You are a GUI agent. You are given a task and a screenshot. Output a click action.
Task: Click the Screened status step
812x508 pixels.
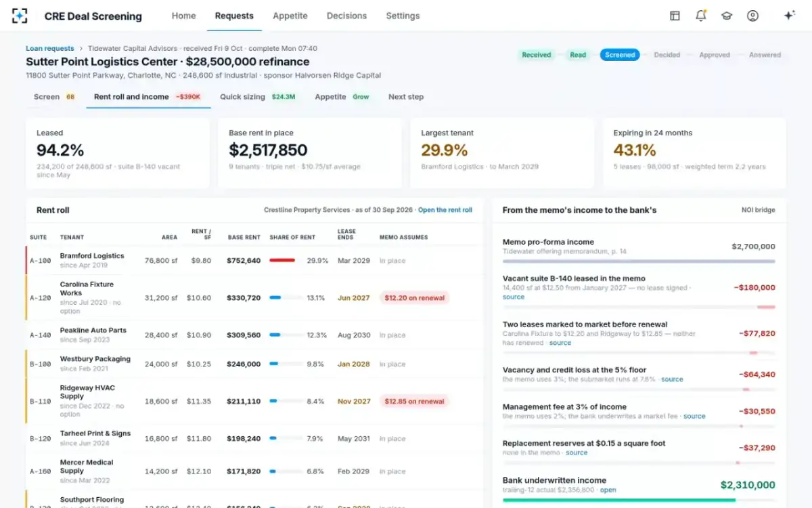[620, 55]
